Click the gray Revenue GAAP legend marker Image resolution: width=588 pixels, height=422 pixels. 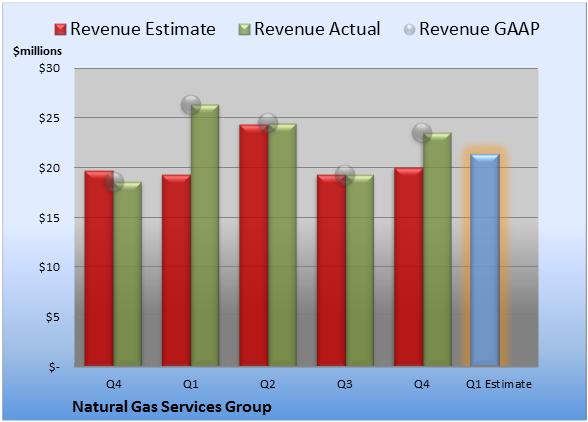point(410,29)
